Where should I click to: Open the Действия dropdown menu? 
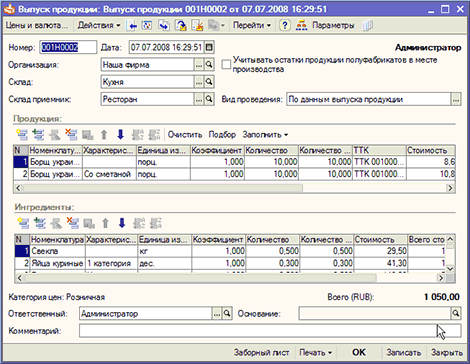(x=99, y=25)
